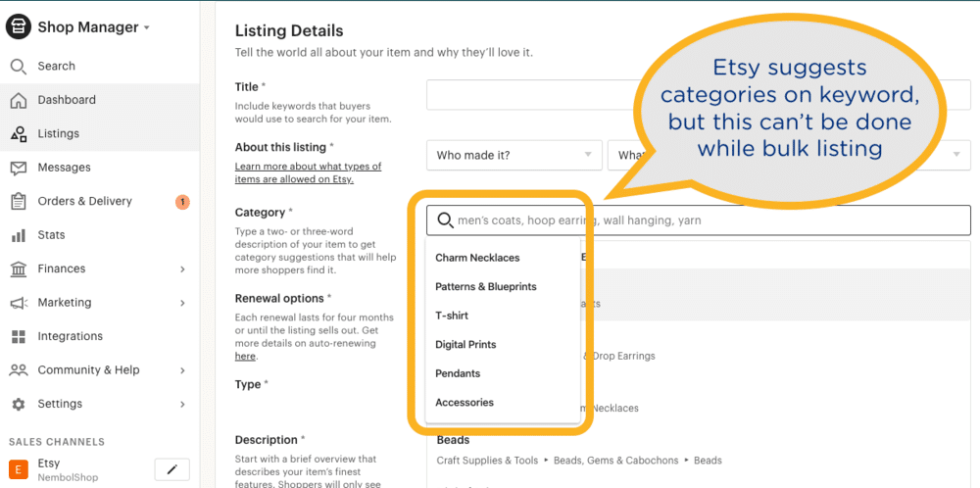This screenshot has height=488, width=980.
Task: Select the T-shirt category suggestion
Action: 452,316
